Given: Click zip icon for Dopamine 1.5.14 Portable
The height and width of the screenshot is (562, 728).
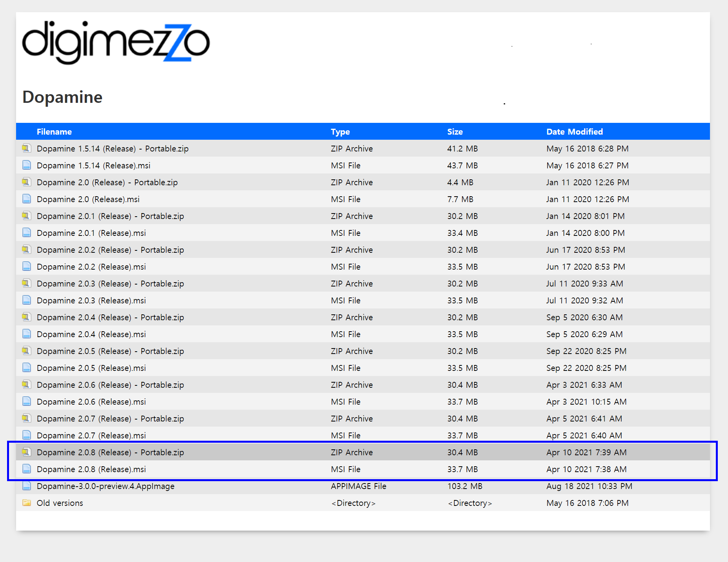Looking at the screenshot, I should (26, 148).
